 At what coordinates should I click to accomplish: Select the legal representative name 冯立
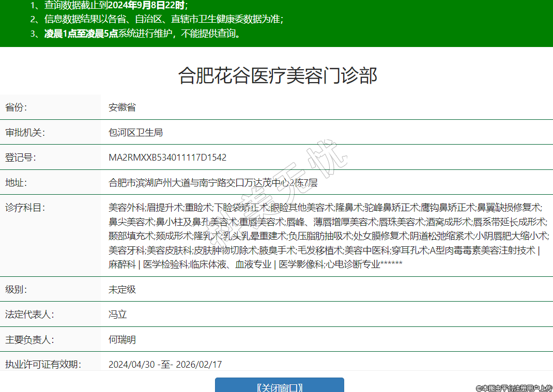click(x=117, y=314)
